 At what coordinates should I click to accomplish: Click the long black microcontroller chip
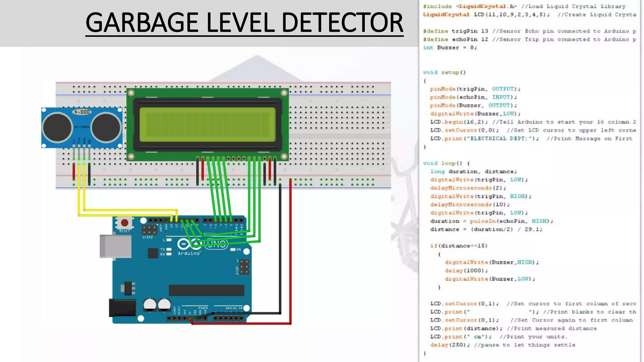coord(206,290)
